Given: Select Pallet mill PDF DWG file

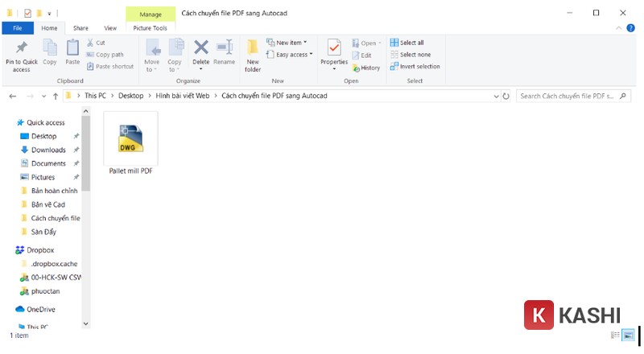Looking at the screenshot, I should point(130,144).
